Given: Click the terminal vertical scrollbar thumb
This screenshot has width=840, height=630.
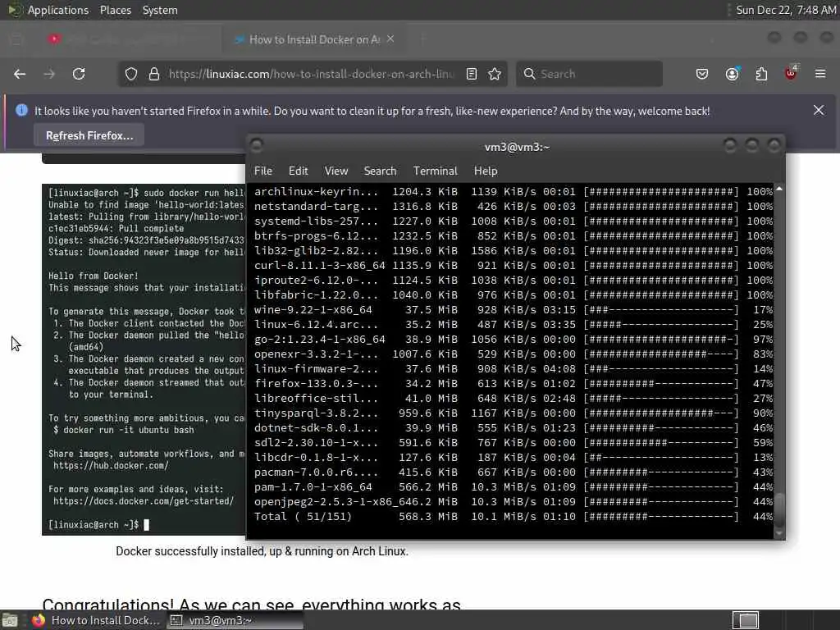Looking at the screenshot, I should point(779,510).
